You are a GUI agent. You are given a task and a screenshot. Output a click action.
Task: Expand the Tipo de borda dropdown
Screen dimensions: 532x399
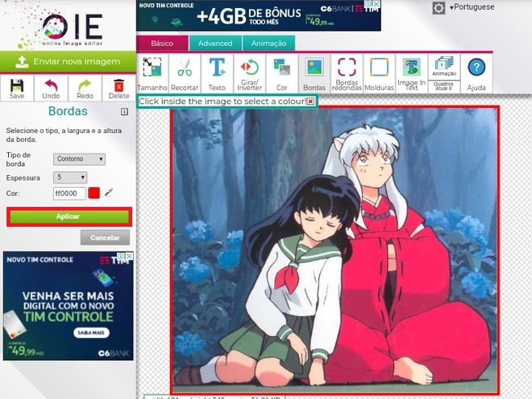79,159
